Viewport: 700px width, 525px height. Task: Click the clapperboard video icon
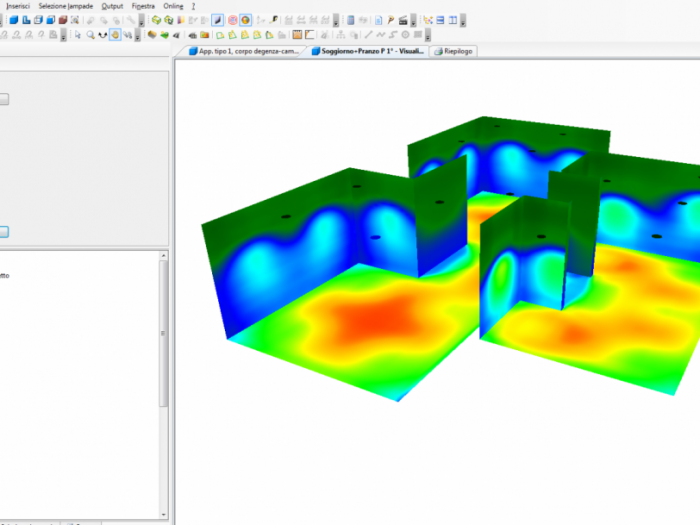402,20
